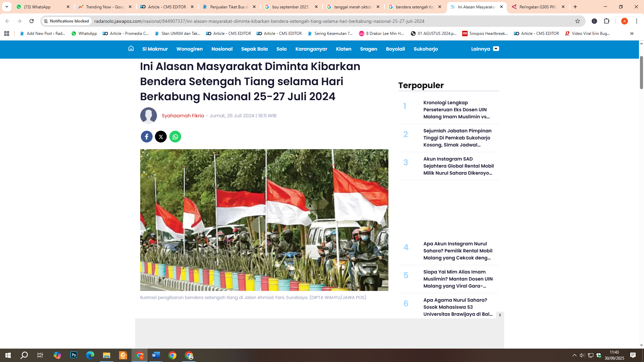Open Photoshop from the taskbar

pos(73,355)
